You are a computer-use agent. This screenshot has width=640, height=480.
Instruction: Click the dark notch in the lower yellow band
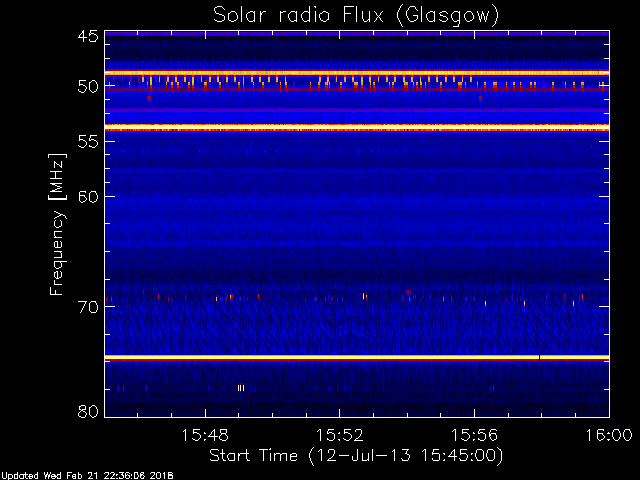point(540,358)
